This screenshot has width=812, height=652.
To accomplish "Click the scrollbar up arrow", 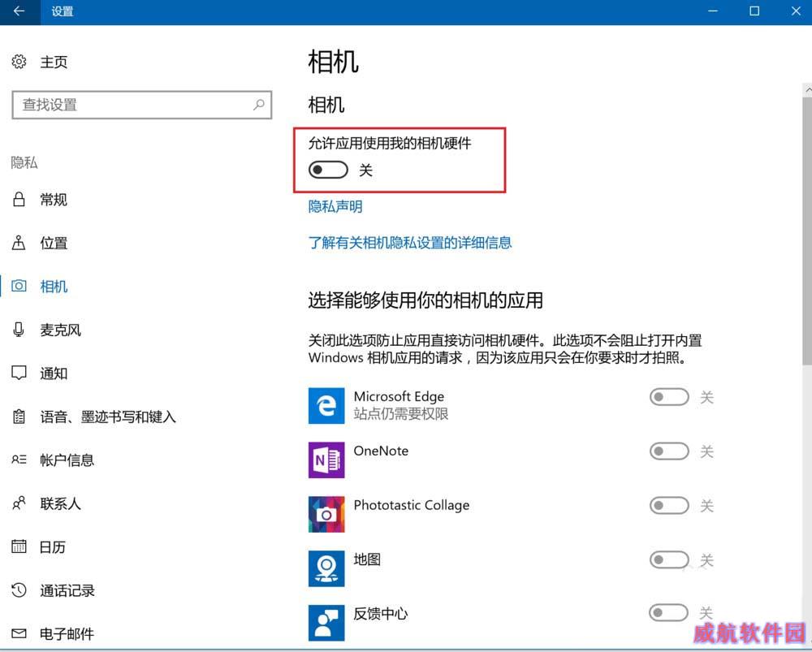I will [x=808, y=89].
